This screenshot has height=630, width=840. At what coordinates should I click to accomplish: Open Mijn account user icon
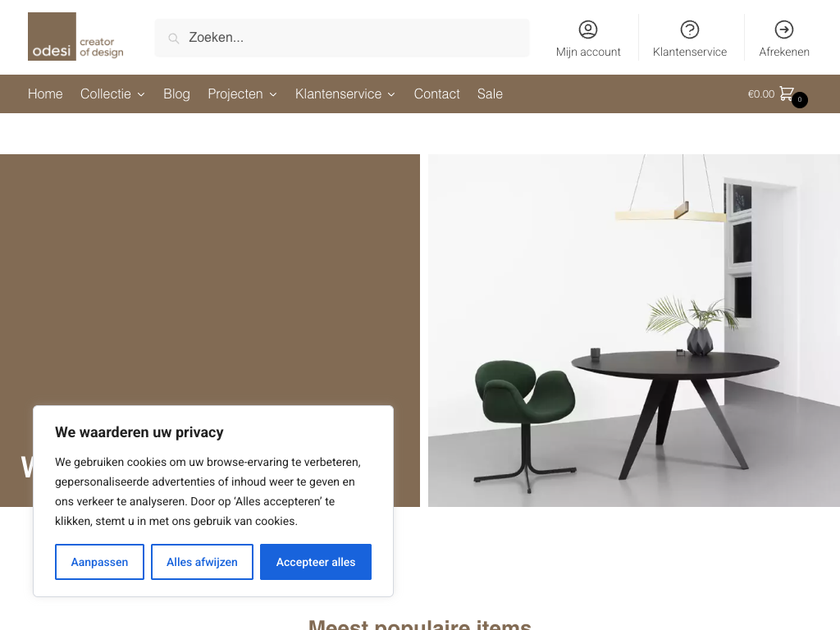pyautogui.click(x=587, y=30)
